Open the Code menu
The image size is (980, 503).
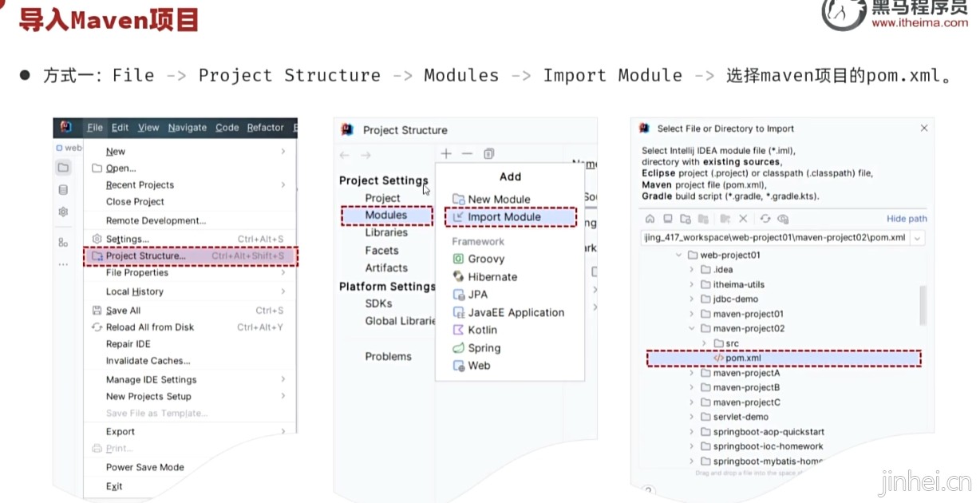(x=227, y=128)
